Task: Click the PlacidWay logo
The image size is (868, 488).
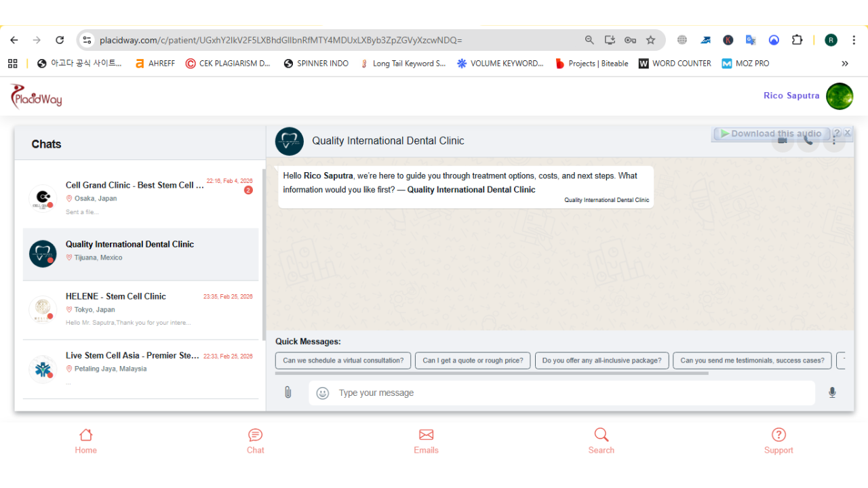Action: [35, 96]
